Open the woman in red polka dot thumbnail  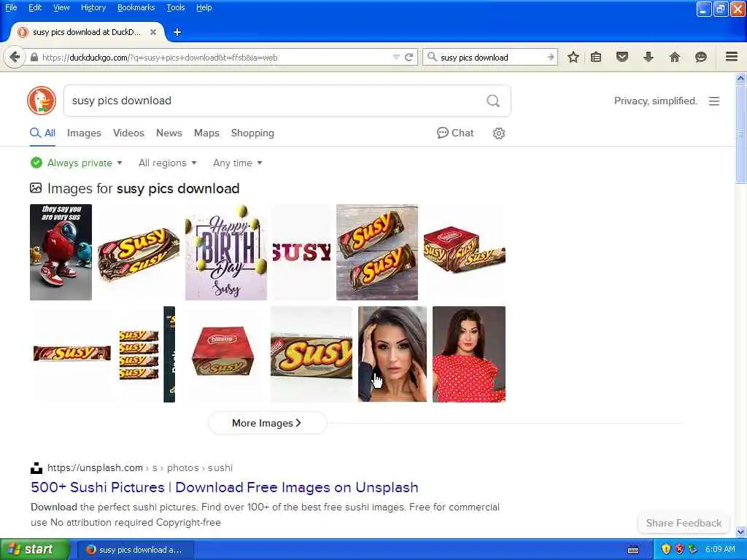pos(469,354)
